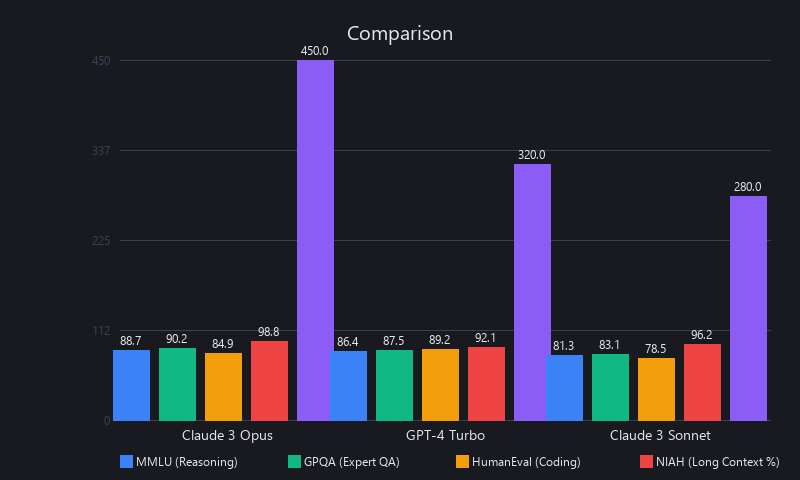
Task: Click the 98.8 value label
Action: point(268,332)
